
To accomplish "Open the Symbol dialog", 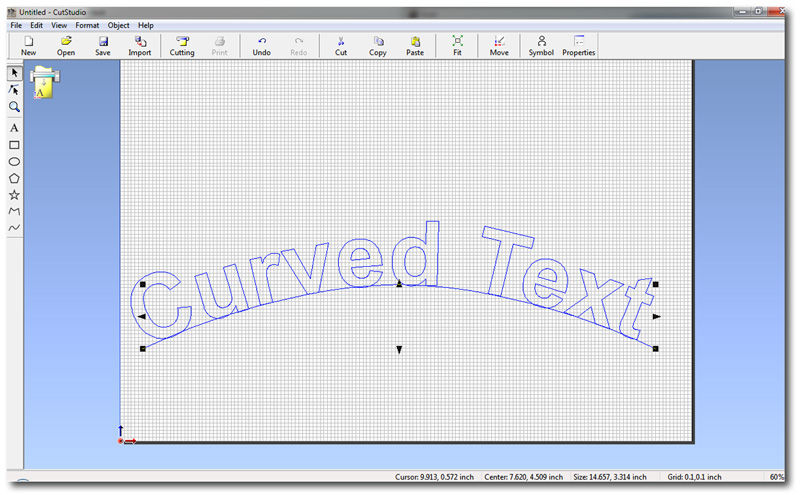I will 541,46.
